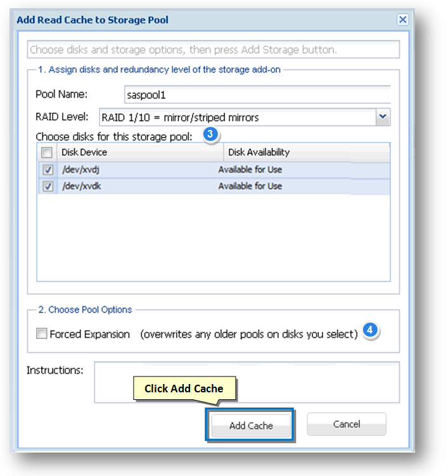Click the Disk Device column header
The image size is (448, 476).
click(x=139, y=152)
